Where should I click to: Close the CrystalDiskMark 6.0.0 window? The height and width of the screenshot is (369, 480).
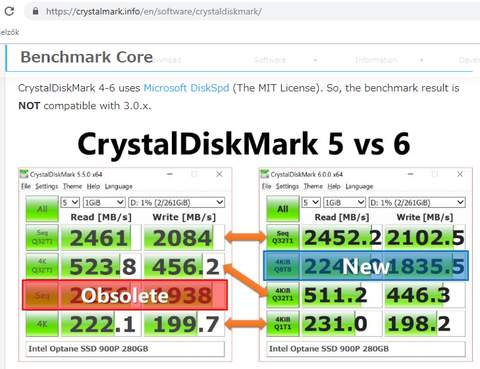pyautogui.click(x=460, y=174)
